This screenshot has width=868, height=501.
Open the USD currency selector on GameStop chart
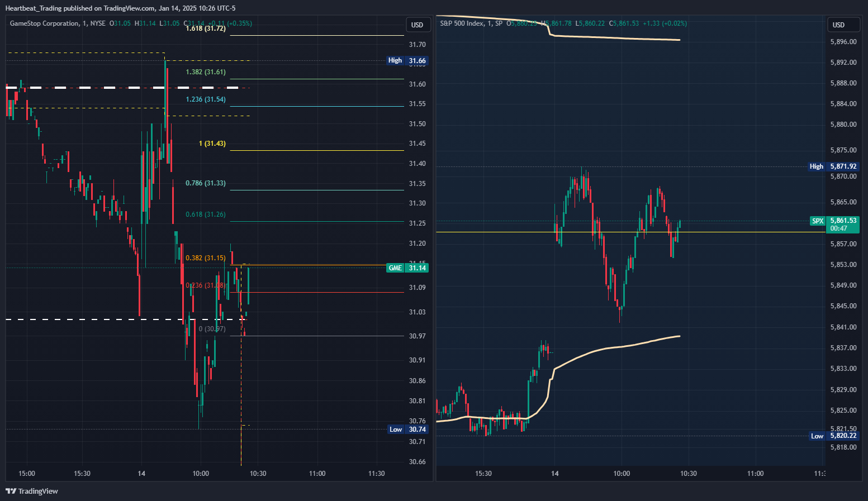click(x=418, y=25)
